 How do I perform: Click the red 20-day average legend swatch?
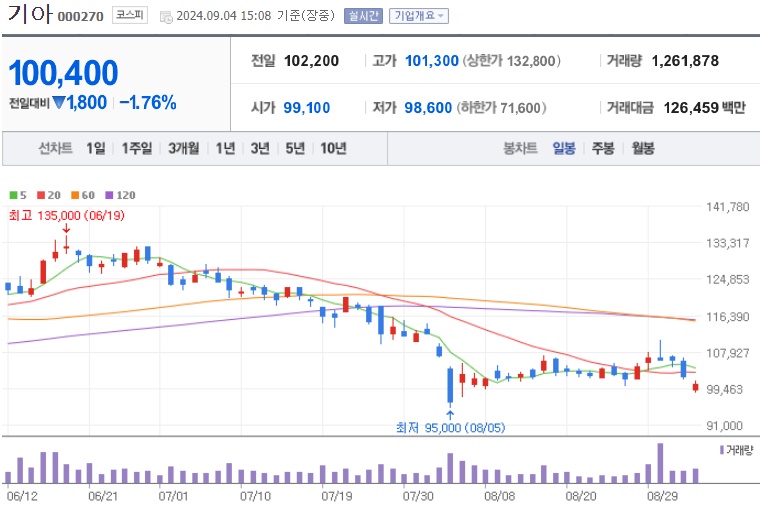(x=41, y=195)
